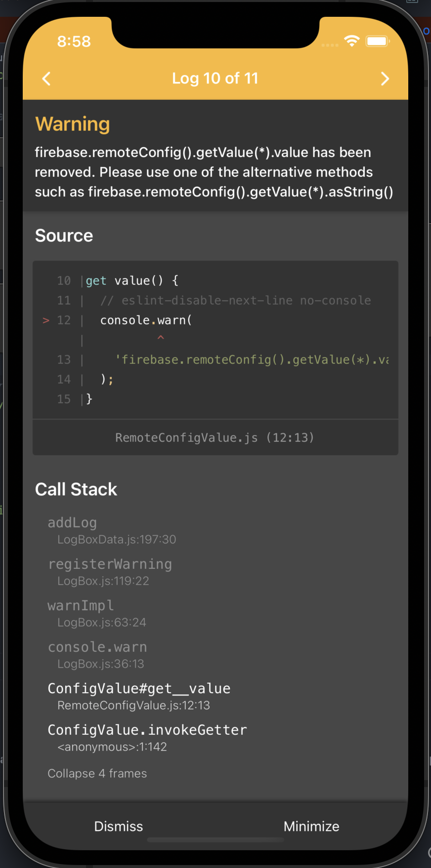Tap the Log 10 of 11 title
Screen dimensions: 431x868
tap(215, 78)
